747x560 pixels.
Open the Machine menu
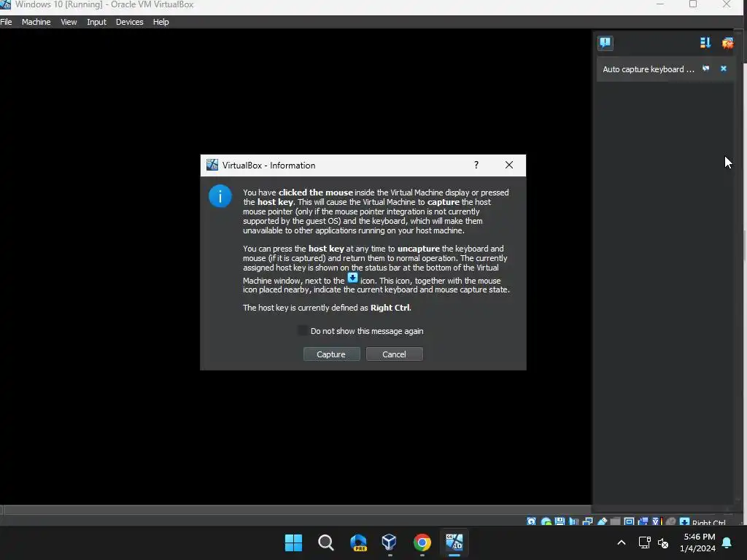click(36, 22)
